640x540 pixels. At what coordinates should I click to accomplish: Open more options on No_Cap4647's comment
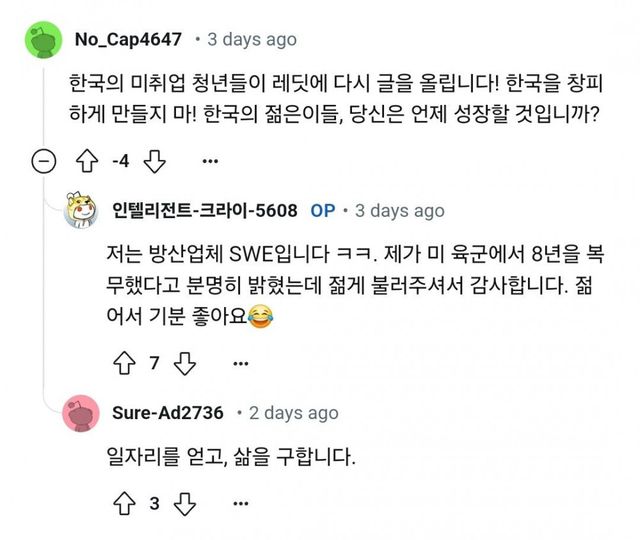209,161
